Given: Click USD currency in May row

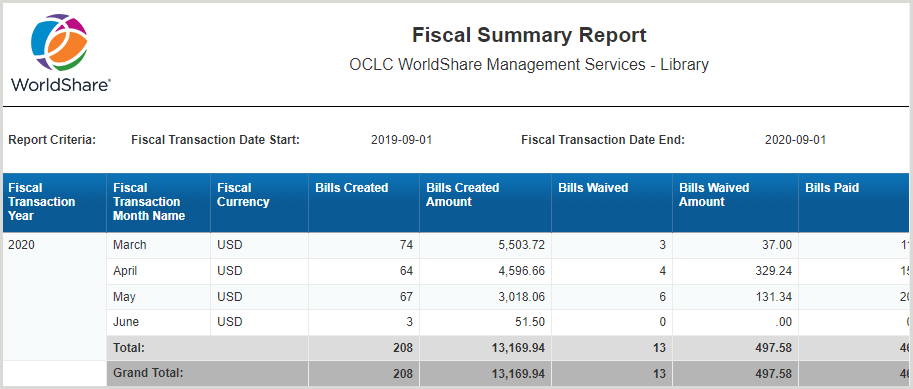Looking at the screenshot, I should (x=229, y=296).
